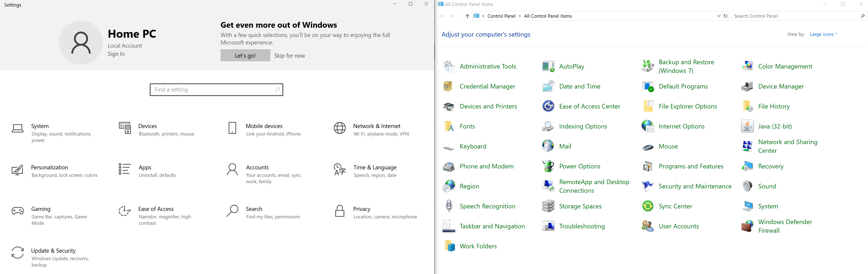Image resolution: width=868 pixels, height=274 pixels.
Task: Open the Troubleshooting link
Action: (x=582, y=226)
